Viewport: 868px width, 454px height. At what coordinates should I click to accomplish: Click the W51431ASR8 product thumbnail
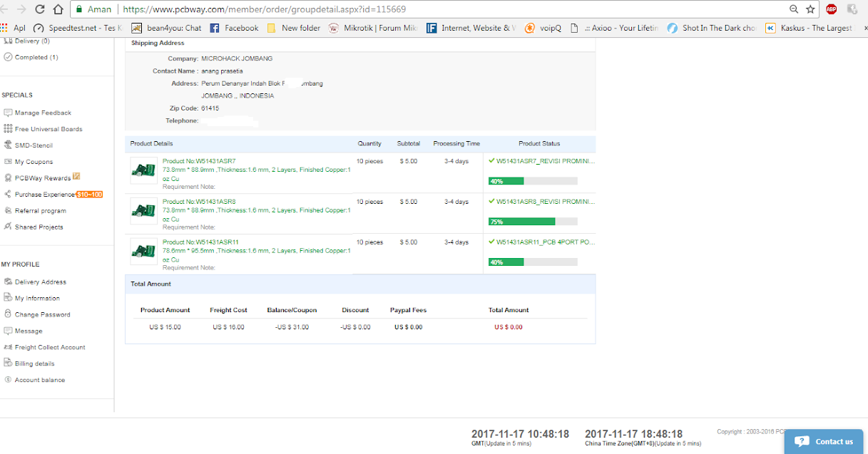pyautogui.click(x=143, y=211)
